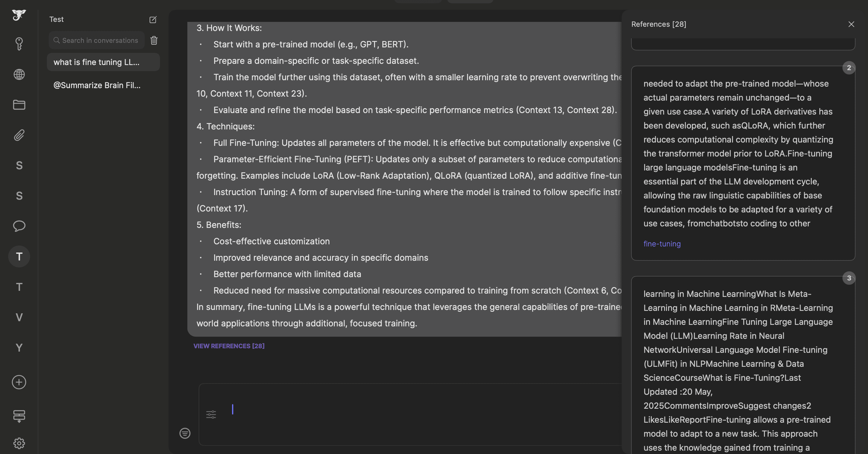Open the folder icon in sidebar
The width and height of the screenshot is (868, 454).
click(19, 105)
